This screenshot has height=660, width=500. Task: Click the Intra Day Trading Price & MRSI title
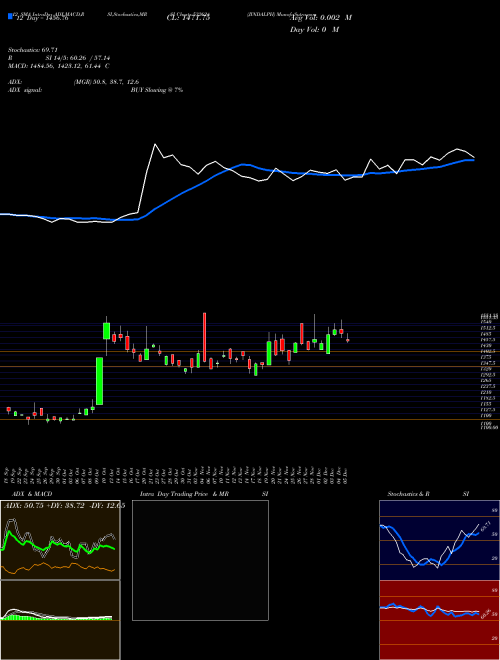[x=204, y=494]
